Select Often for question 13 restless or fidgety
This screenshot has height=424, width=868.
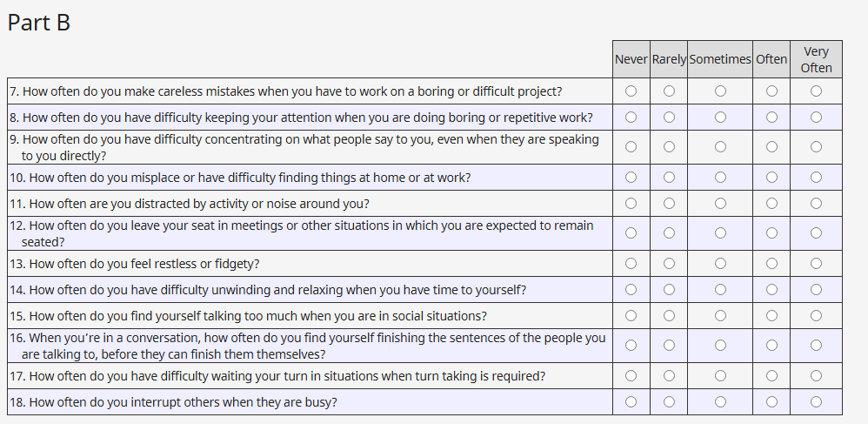click(771, 264)
